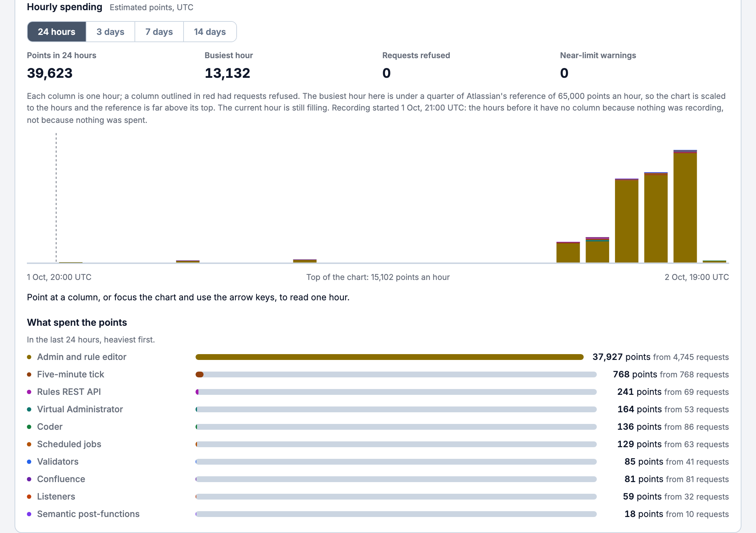Switch to the 14 days range
The width and height of the screenshot is (756, 533).
(210, 32)
